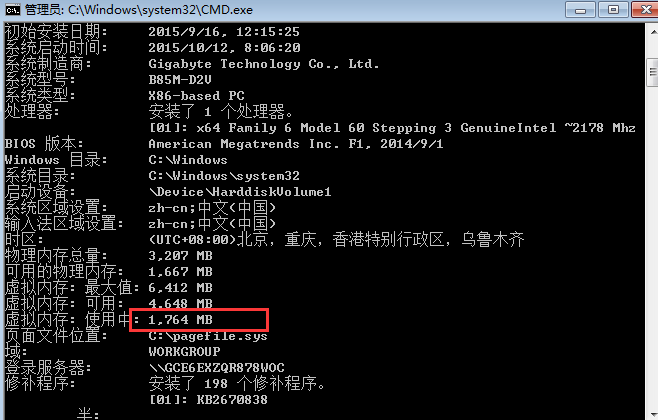Click the 可用的物理内存 label
The image size is (658, 420).
pyautogui.click(x=63, y=272)
